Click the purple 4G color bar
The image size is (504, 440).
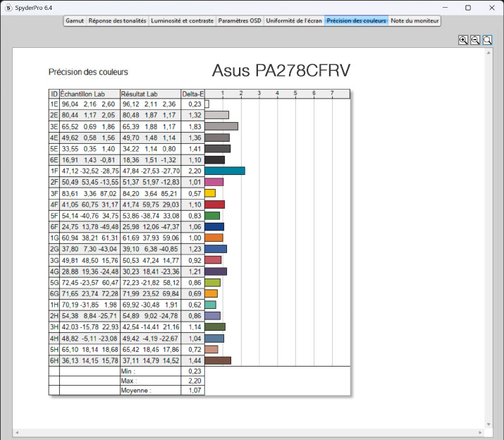coord(216,271)
